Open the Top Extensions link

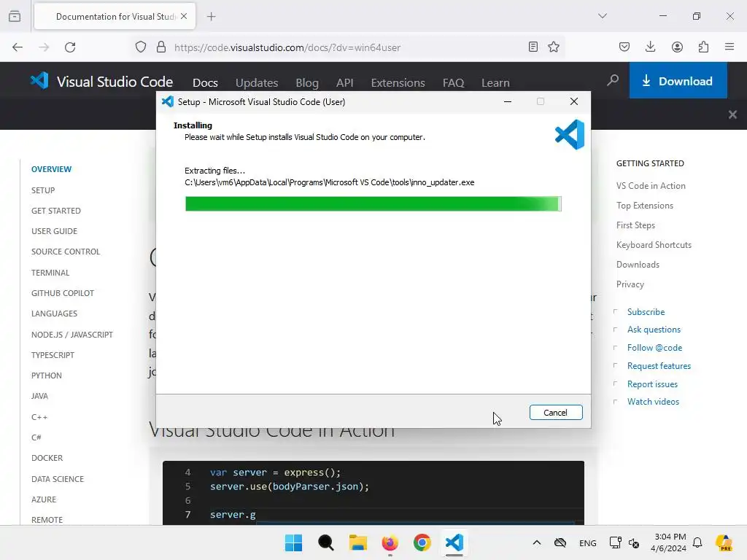coord(645,205)
